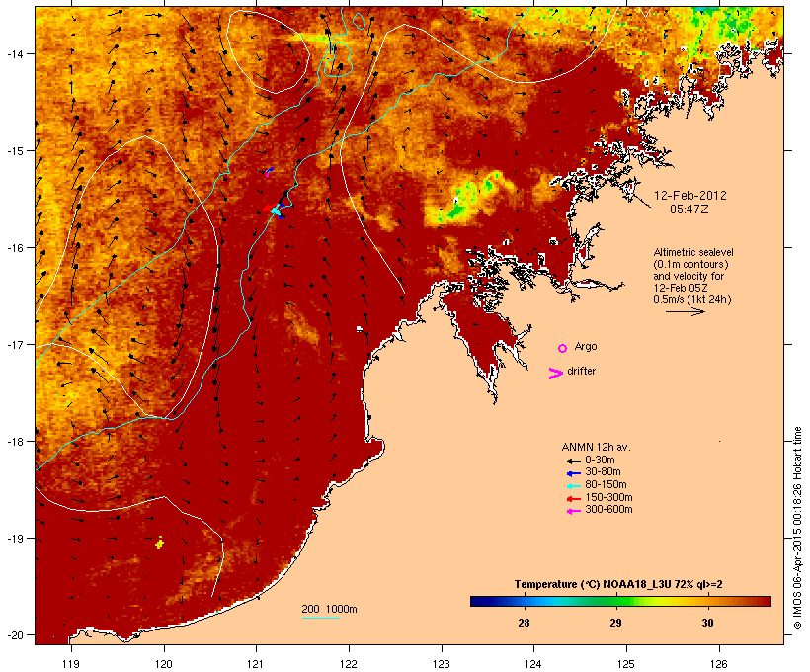Click the ANMN 12h av. legend heading
Screen dimensions: 810x672
click(x=596, y=447)
